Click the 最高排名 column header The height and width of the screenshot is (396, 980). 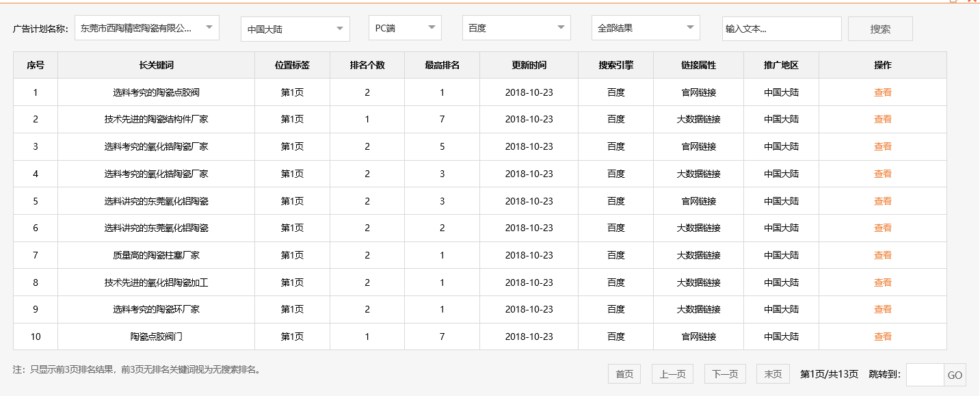pos(442,65)
